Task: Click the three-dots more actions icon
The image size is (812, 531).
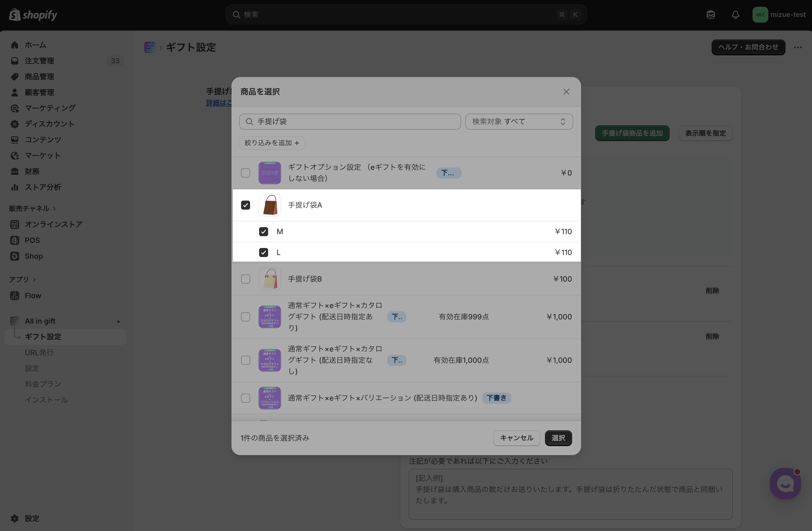Action: click(798, 47)
